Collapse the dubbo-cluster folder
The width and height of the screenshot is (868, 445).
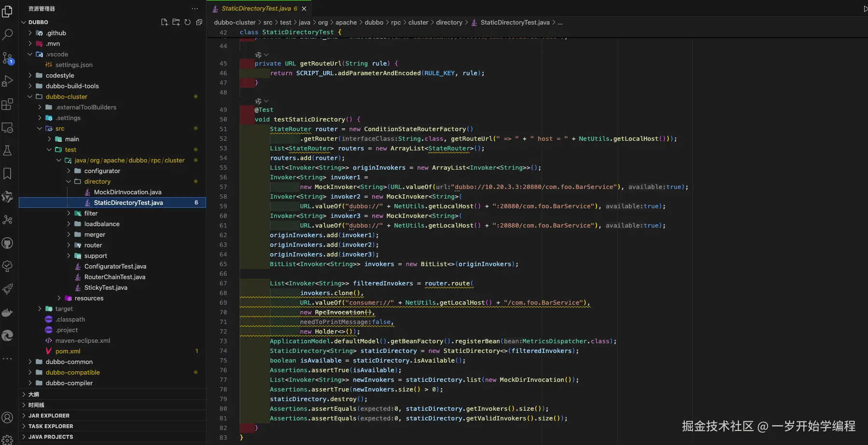(30, 96)
